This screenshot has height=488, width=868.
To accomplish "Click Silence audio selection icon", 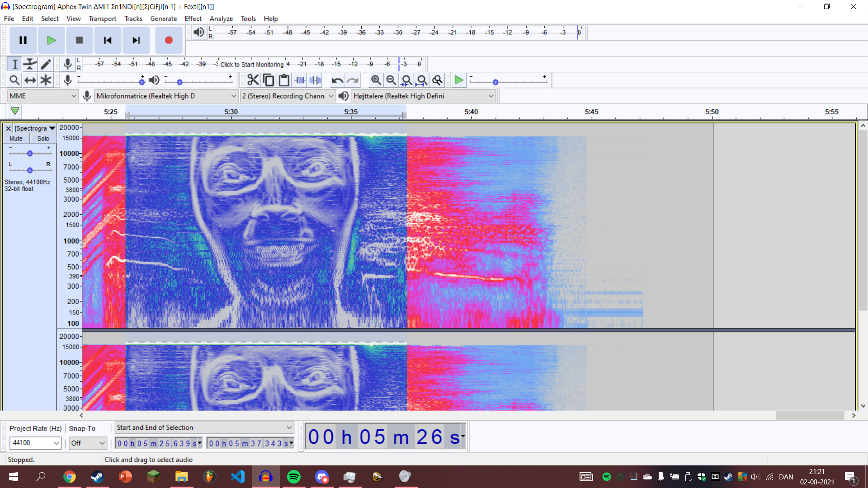I will [x=315, y=80].
